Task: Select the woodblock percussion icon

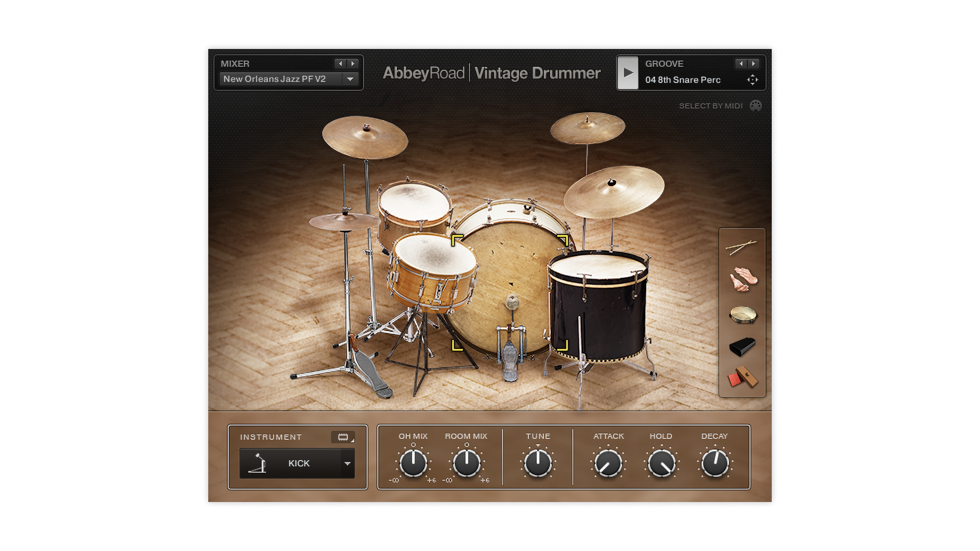Action: [x=743, y=378]
